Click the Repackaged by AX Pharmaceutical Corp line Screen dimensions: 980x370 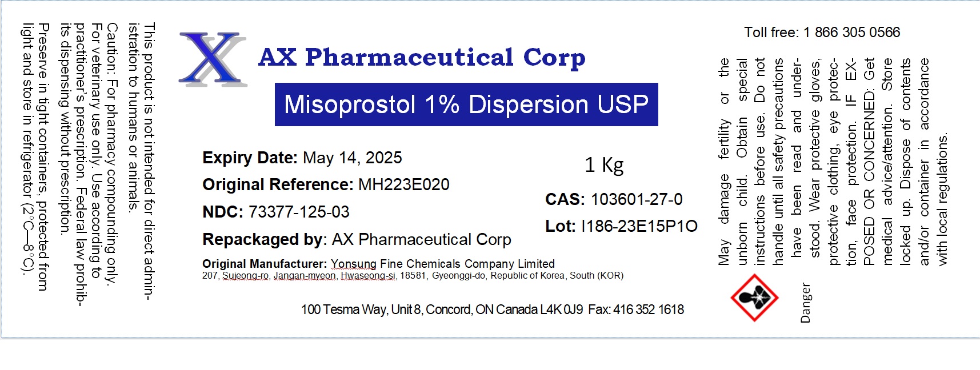tap(357, 239)
